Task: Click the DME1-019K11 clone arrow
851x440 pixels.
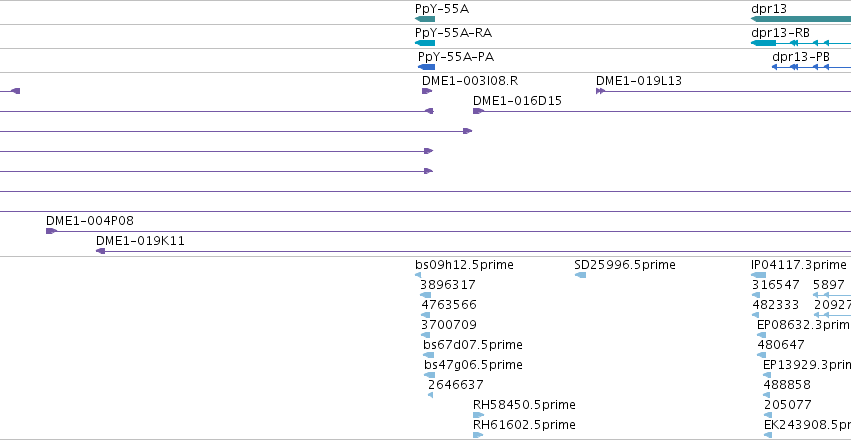Action: pyautogui.click(x=100, y=251)
